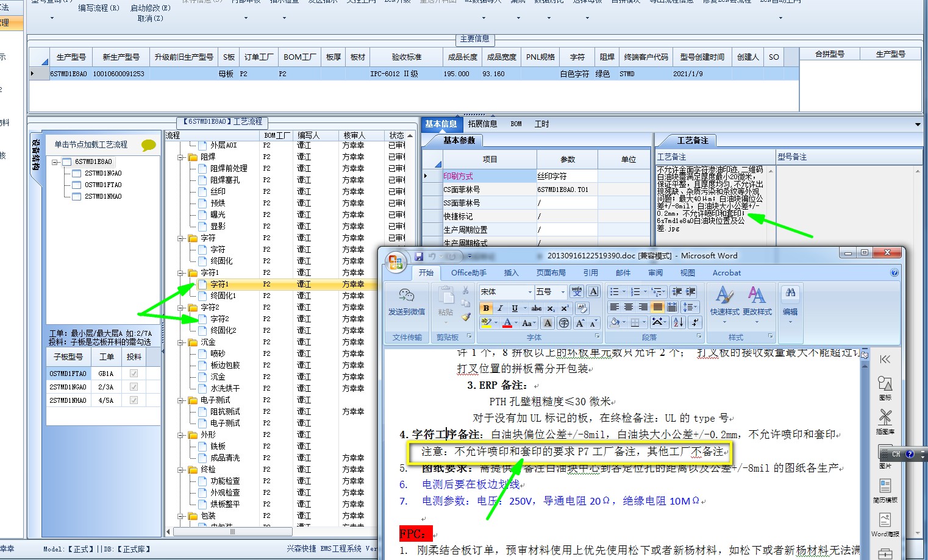Open the 插入 ribbon tab
Viewport: 928px width, 560px height.
tap(511, 273)
